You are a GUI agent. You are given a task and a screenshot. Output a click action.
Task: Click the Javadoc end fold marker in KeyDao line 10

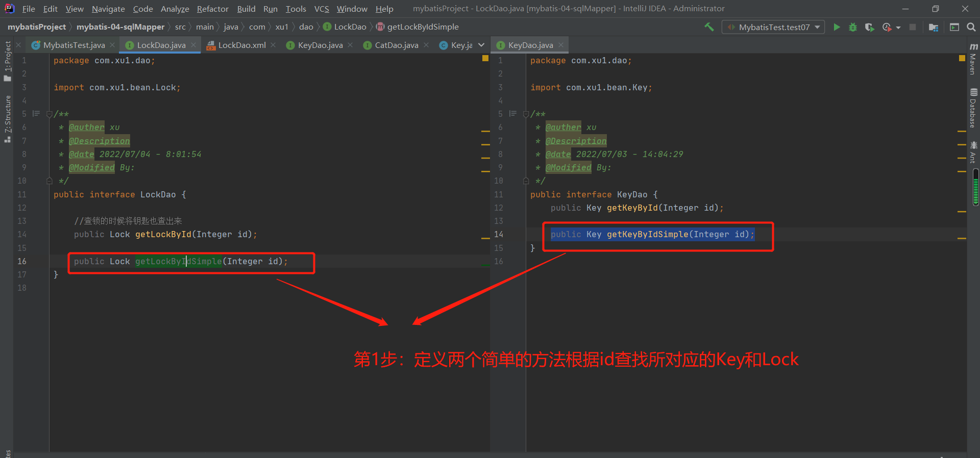click(x=526, y=181)
